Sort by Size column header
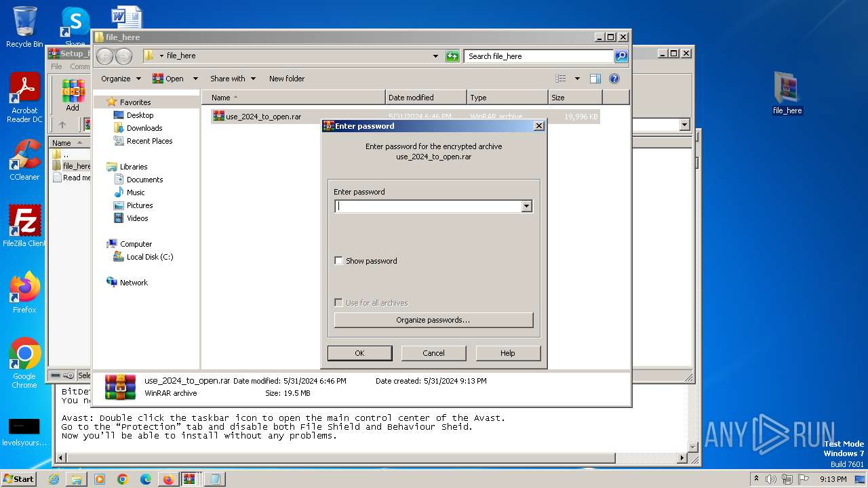The width and height of the screenshot is (868, 488). [575, 98]
